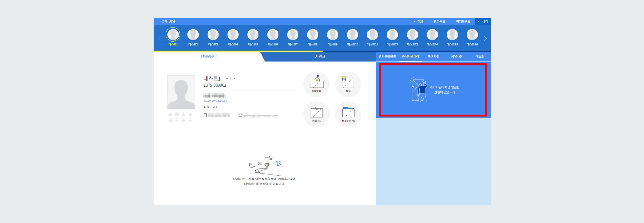The height and width of the screenshot is (223, 644).
Task: Open the 평가진행현황 tab
Action: tap(387, 57)
